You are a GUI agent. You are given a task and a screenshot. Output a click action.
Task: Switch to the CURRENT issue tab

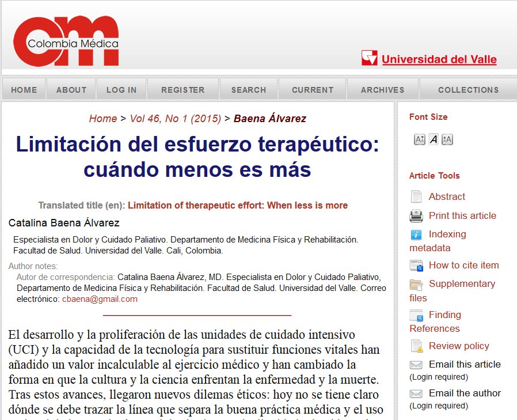(x=313, y=89)
